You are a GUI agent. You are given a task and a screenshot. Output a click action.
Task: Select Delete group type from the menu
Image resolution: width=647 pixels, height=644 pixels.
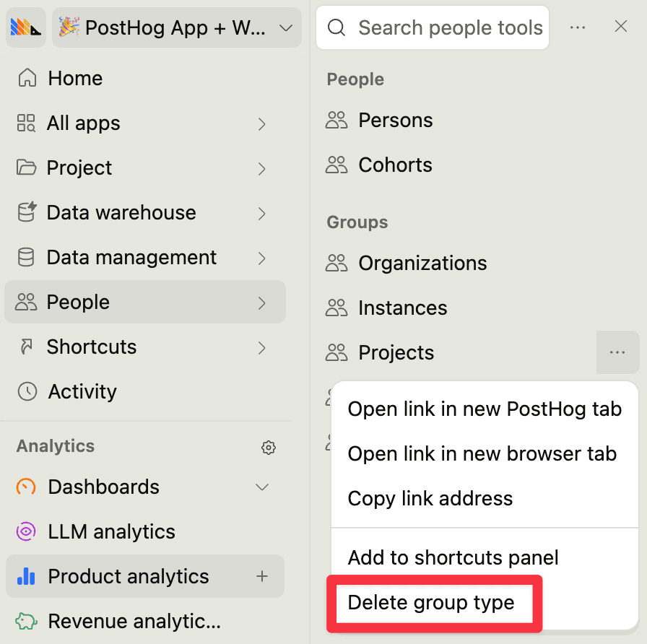433,602
